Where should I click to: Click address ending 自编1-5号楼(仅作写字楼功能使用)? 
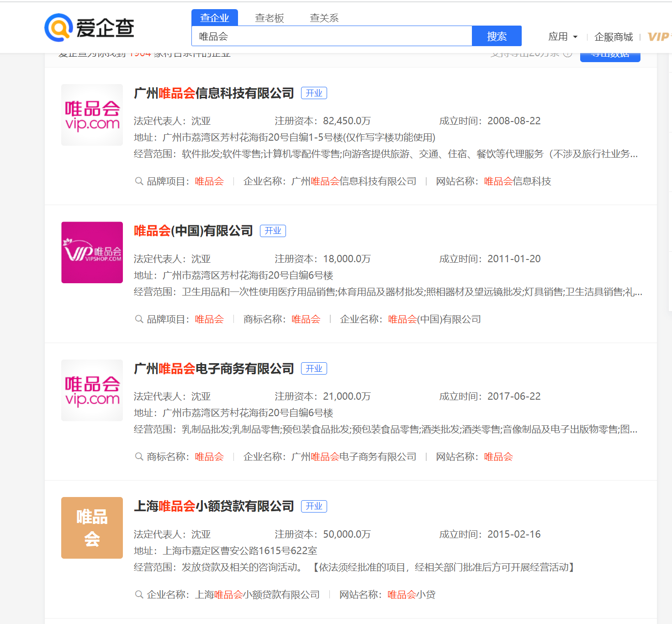point(299,137)
